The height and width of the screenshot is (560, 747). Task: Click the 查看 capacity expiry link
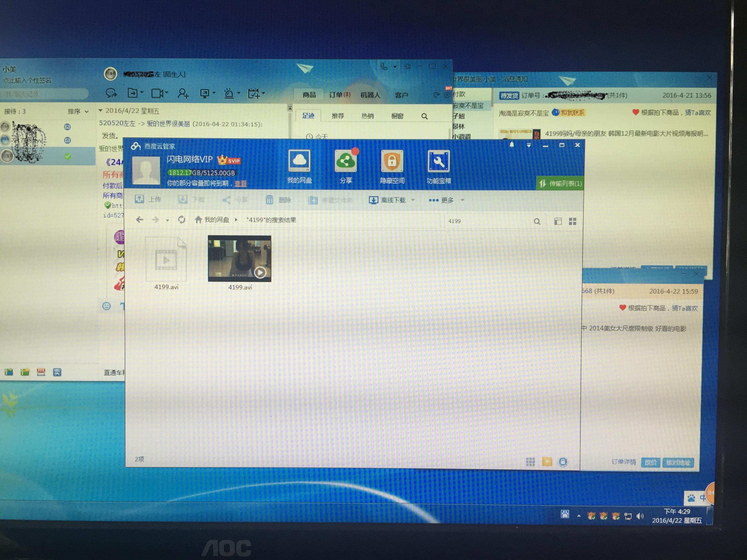point(241,183)
